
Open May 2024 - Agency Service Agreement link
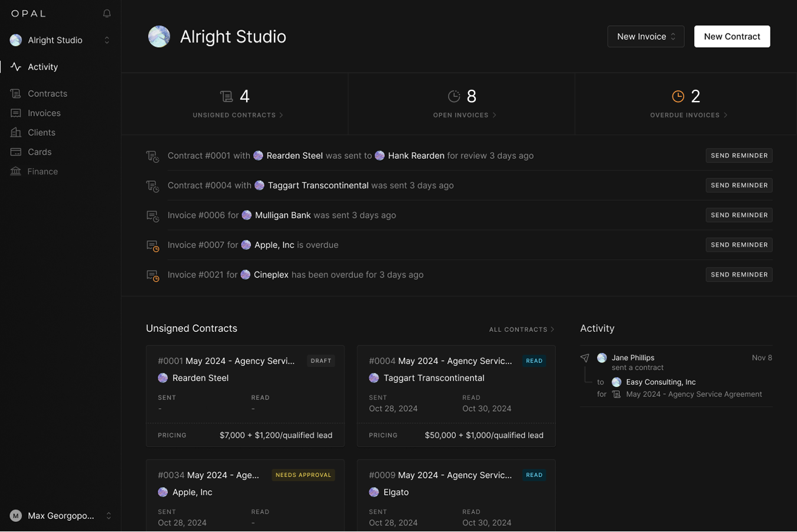coord(694,394)
